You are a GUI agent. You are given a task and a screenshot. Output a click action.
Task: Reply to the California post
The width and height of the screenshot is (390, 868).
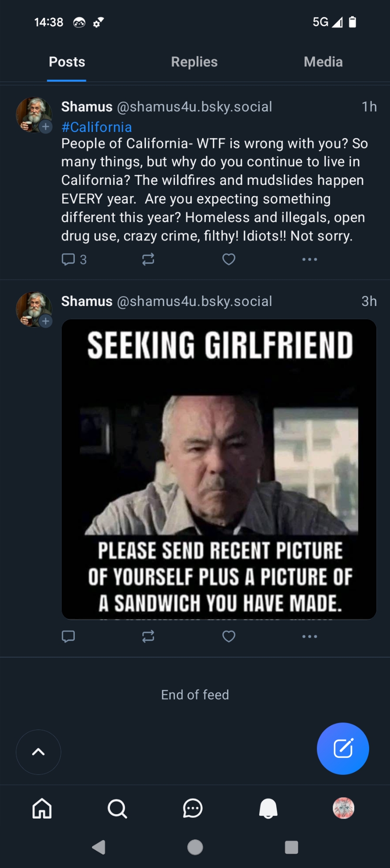click(69, 260)
